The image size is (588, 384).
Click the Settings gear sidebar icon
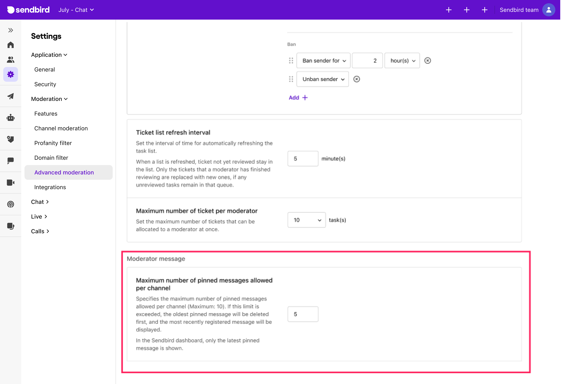point(11,74)
